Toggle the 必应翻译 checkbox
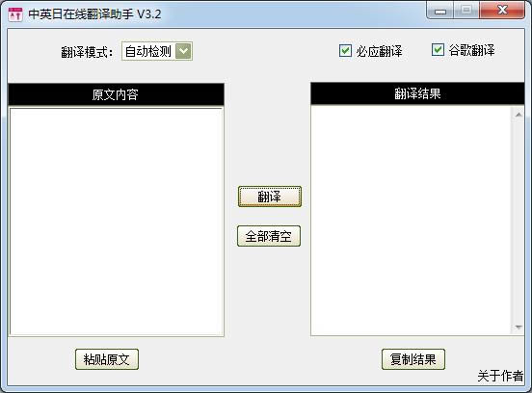The image size is (532, 393). 345,50
